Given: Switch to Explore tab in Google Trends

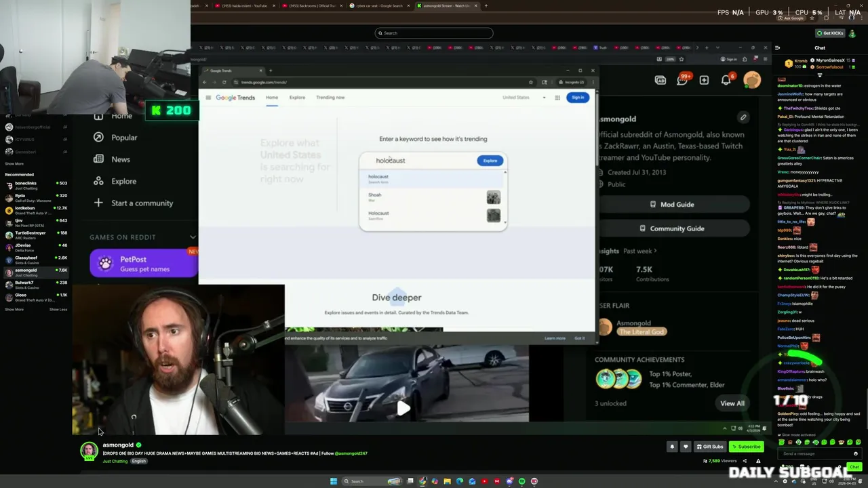Looking at the screenshot, I should (x=297, y=98).
